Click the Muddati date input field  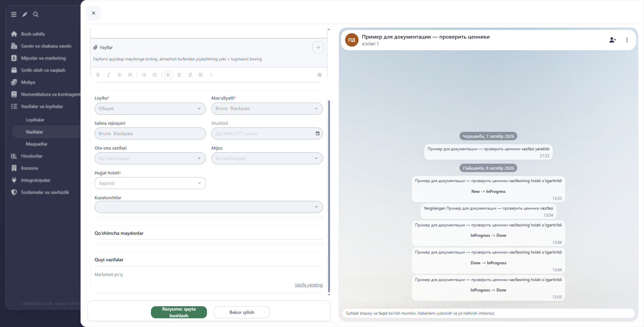pyautogui.click(x=267, y=133)
